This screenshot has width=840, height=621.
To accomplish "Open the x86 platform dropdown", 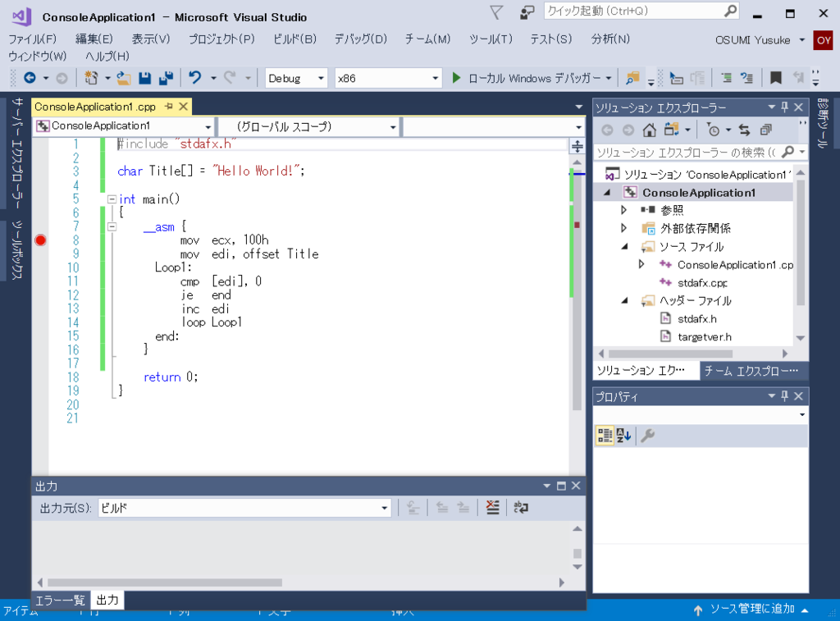I will 388,78.
